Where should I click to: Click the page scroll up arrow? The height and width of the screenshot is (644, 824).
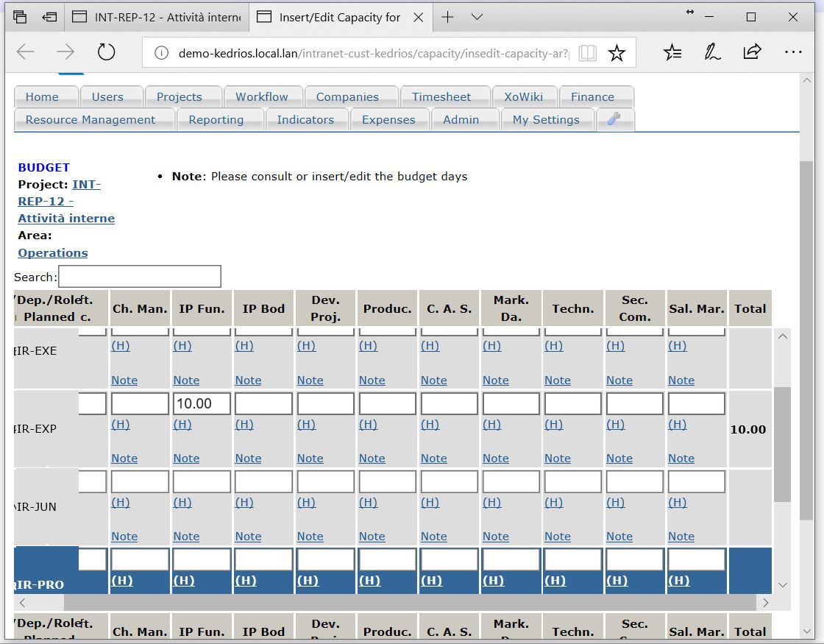pos(806,80)
